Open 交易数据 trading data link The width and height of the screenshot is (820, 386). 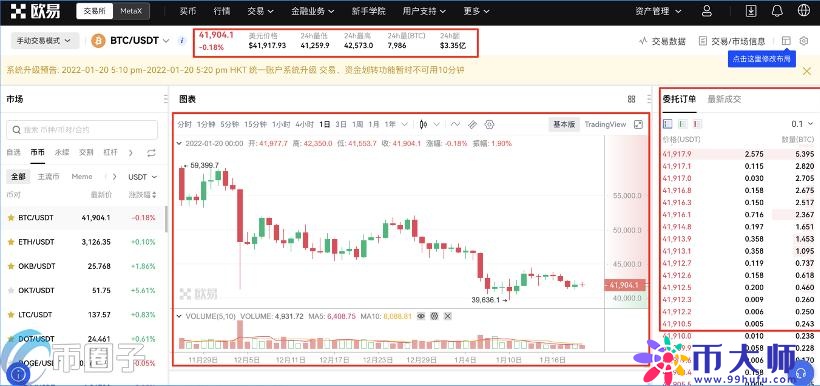click(663, 41)
